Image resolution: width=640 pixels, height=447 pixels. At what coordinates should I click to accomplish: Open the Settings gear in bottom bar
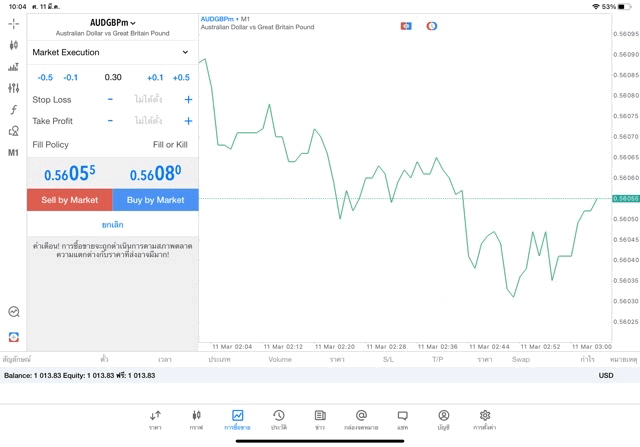tap(485, 419)
